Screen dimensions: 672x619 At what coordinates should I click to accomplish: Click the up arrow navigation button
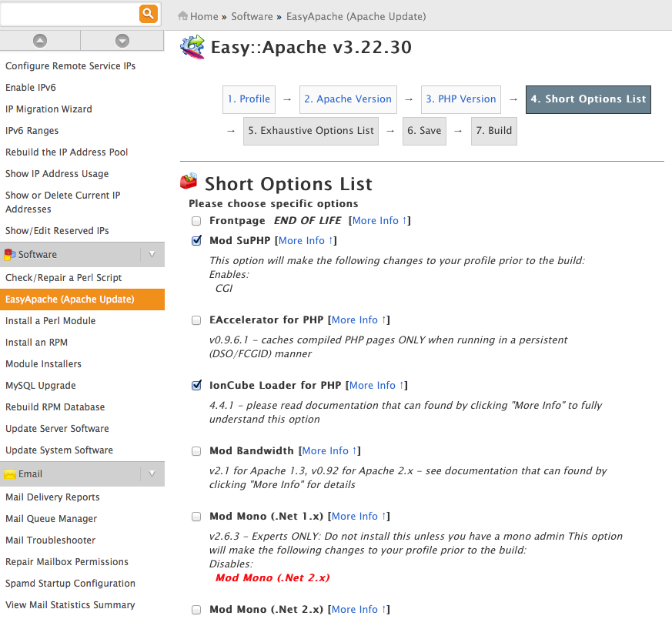(40, 41)
